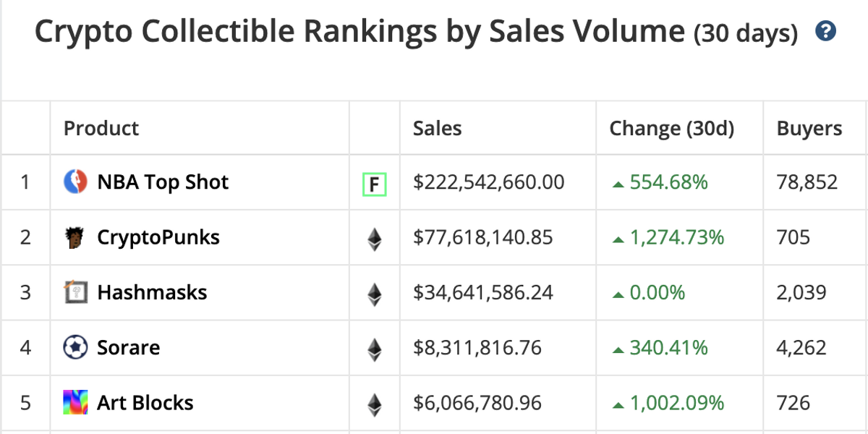This screenshot has height=434, width=868.
Task: Click the Hashmasks framed icon
Action: pos(76,292)
